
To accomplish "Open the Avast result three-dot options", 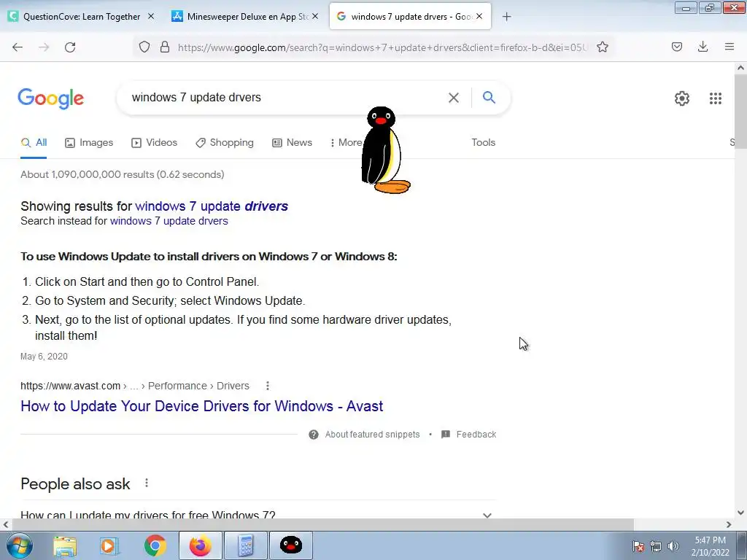I will [x=268, y=386].
